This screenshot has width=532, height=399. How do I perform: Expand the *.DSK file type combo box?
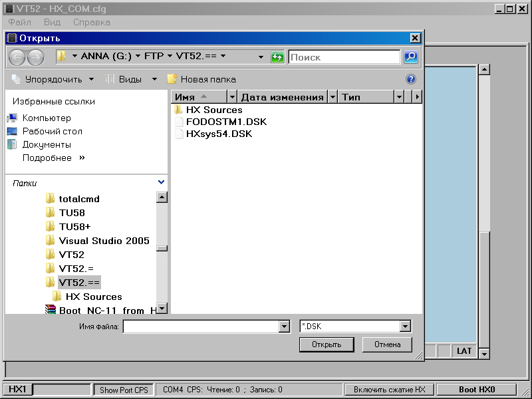(x=405, y=327)
